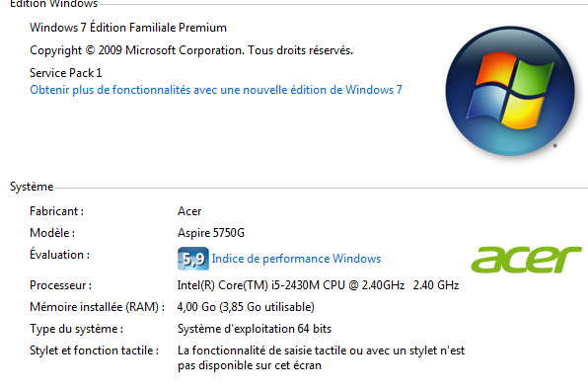Screen dimensions: 588x388
Task: Select the Système section header
Action: point(32,187)
